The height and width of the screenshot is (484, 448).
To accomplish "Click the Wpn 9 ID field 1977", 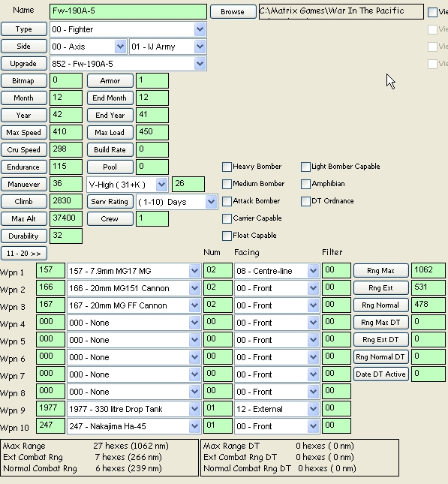I will 50,409.
